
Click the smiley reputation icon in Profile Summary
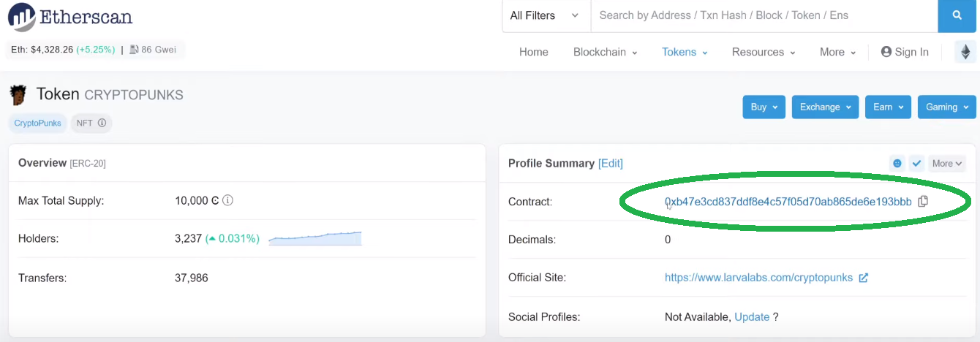tap(897, 164)
